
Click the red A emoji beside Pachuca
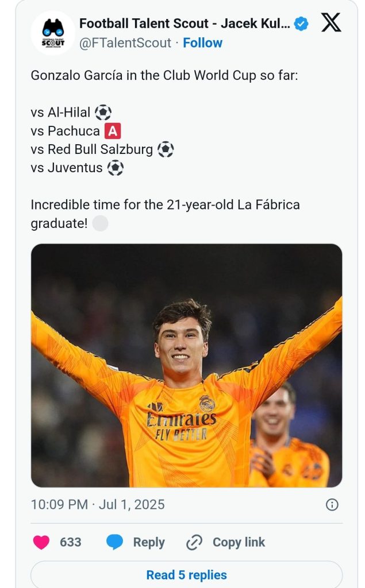click(x=113, y=131)
